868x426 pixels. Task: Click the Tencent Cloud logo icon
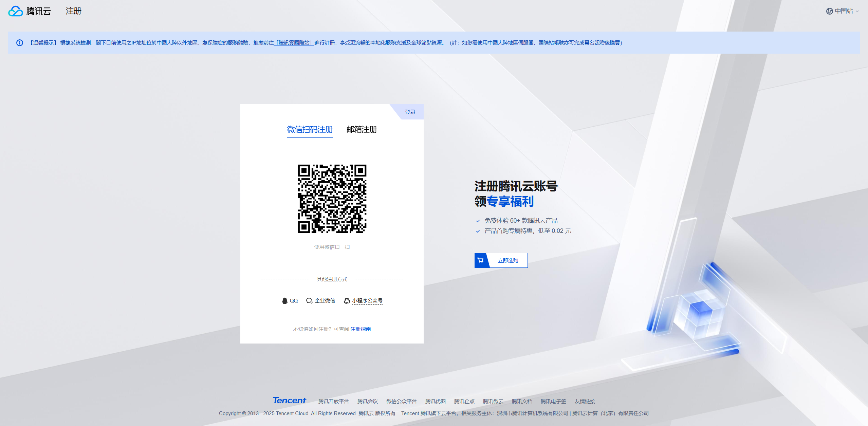15,11
